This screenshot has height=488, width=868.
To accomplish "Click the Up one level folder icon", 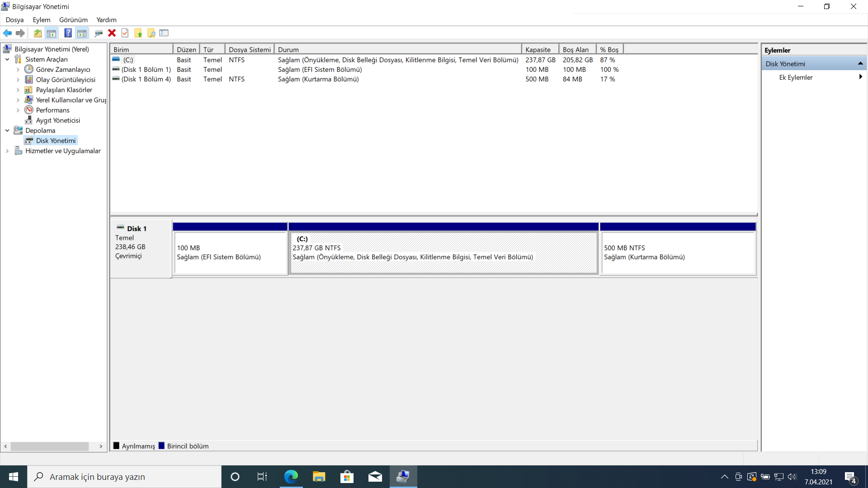I will (38, 33).
